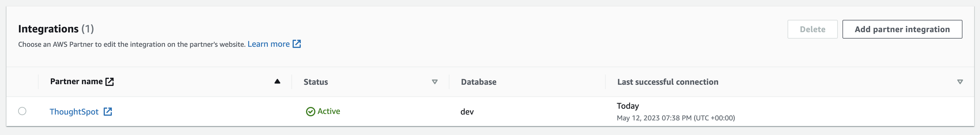
Task: Click the external link icon beside Learn more
Action: point(297,44)
